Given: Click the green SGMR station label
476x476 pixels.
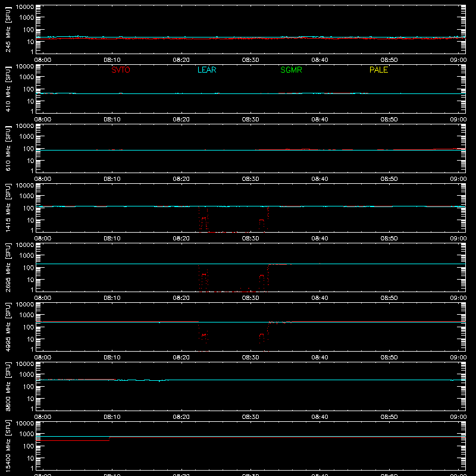Looking at the screenshot, I should (291, 70).
